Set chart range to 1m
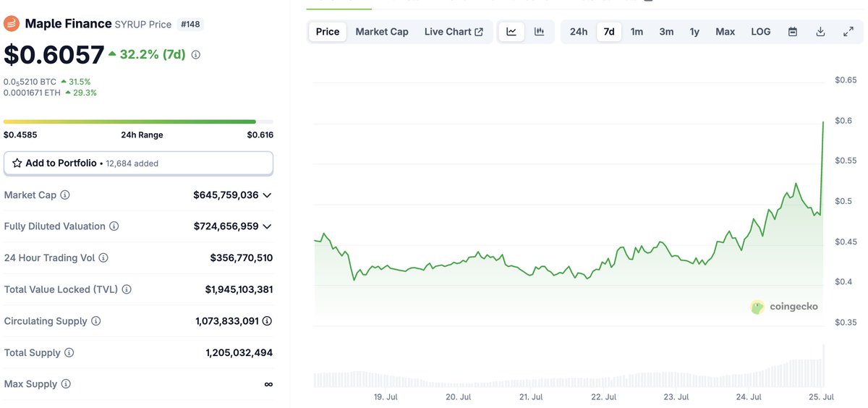The width and height of the screenshot is (868, 408). 637,32
